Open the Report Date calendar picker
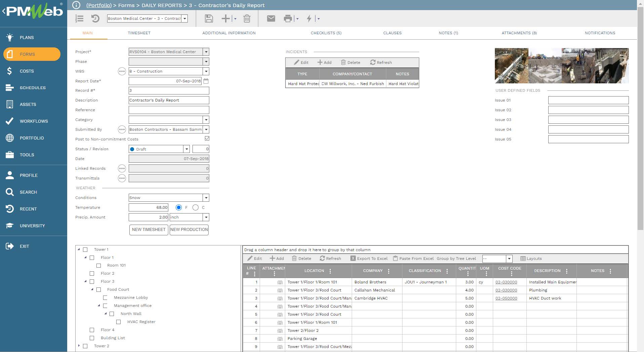 206,81
